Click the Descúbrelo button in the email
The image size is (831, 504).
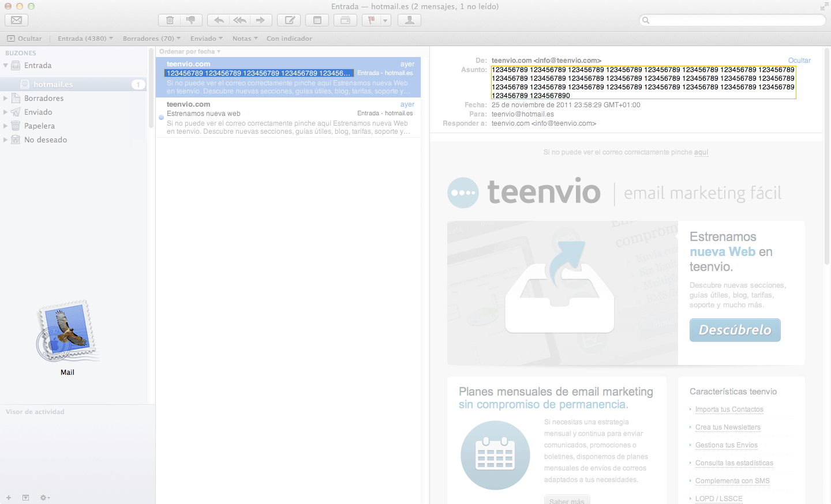coord(735,330)
